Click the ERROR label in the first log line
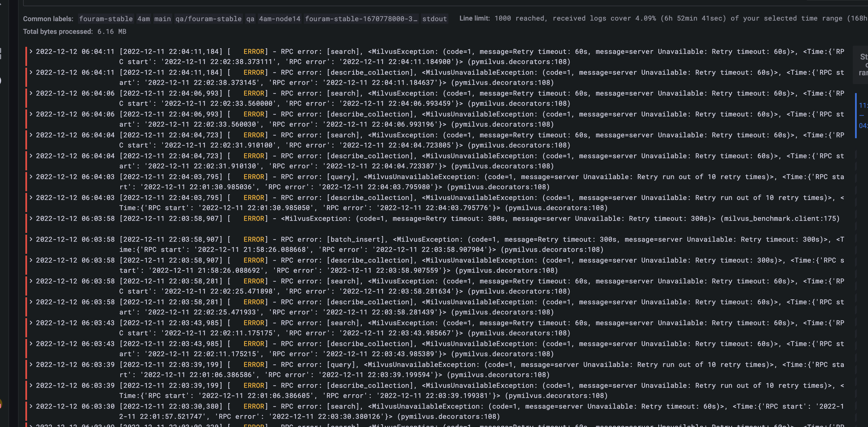This screenshot has width=868, height=427. pyautogui.click(x=254, y=51)
